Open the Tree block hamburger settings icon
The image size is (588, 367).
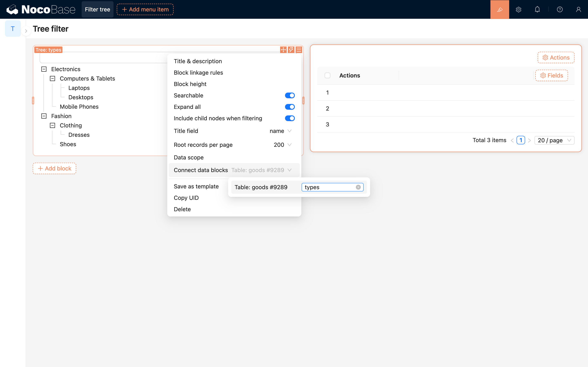coord(299,50)
